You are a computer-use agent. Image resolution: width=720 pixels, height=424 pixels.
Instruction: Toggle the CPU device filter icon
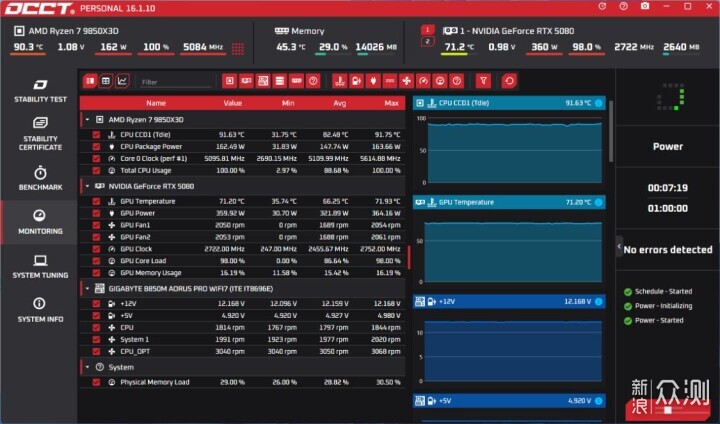[x=230, y=81]
